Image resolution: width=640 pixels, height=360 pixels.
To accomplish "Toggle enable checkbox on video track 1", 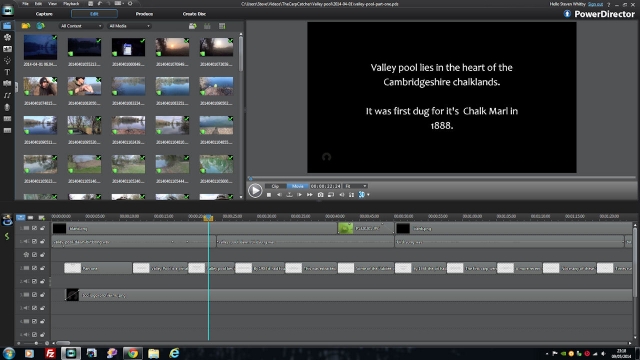I will point(34,228).
